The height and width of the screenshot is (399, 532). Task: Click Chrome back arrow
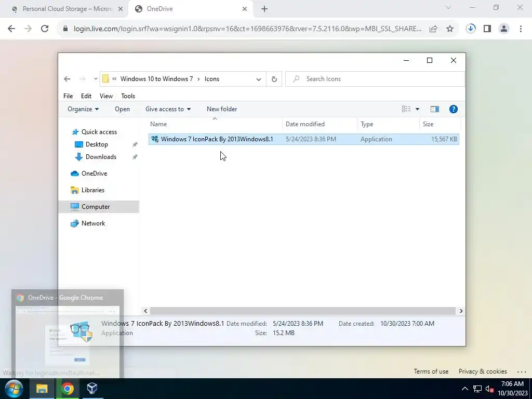click(11, 29)
